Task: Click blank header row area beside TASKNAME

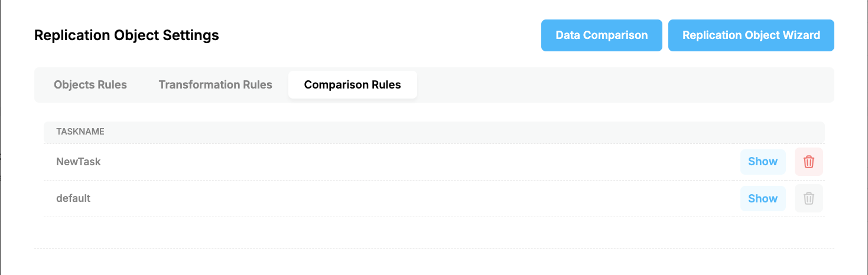Action: [464, 132]
